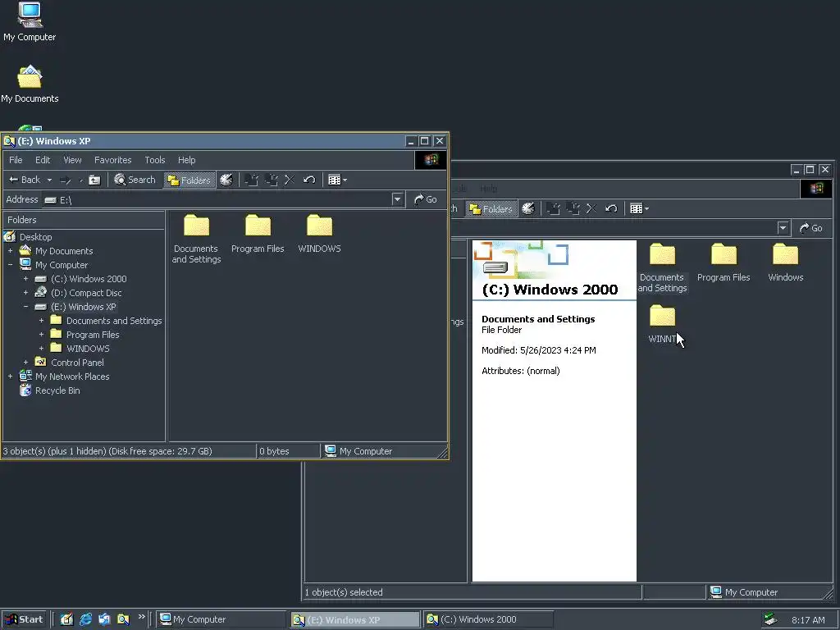Select Documents and Settings folder in E: window
This screenshot has width=840, height=630.
[x=196, y=239]
